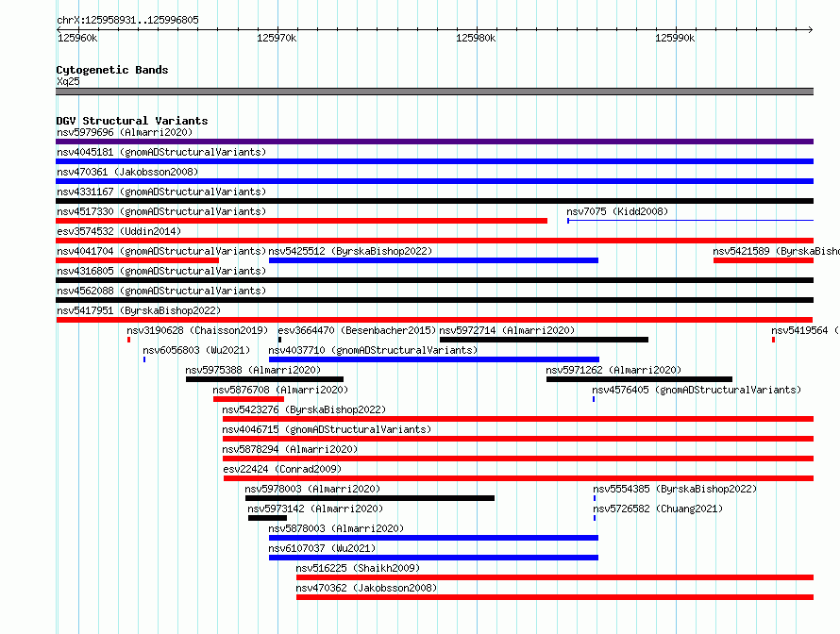The width and height of the screenshot is (840, 634).
Task: Click the 125970k ruler label
Action: coord(277,38)
